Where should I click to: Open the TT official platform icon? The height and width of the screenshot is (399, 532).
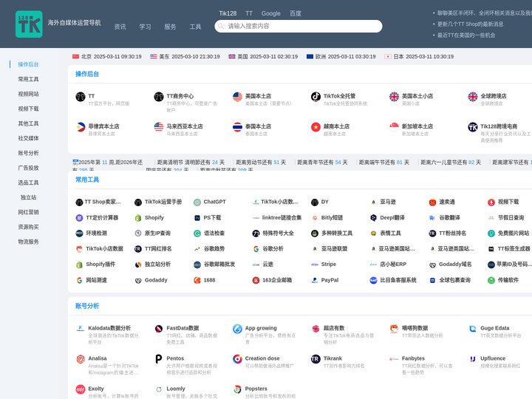point(81,97)
